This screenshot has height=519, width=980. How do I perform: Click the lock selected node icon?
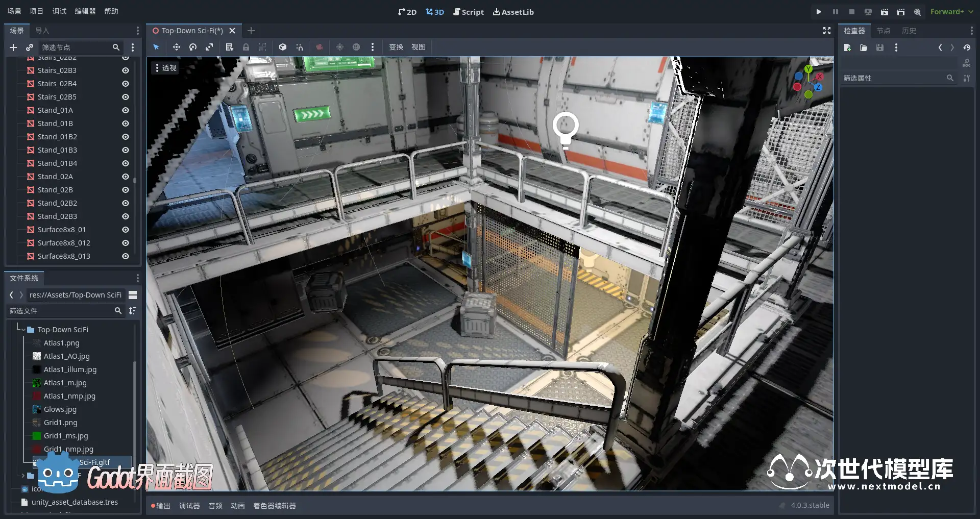(x=246, y=47)
